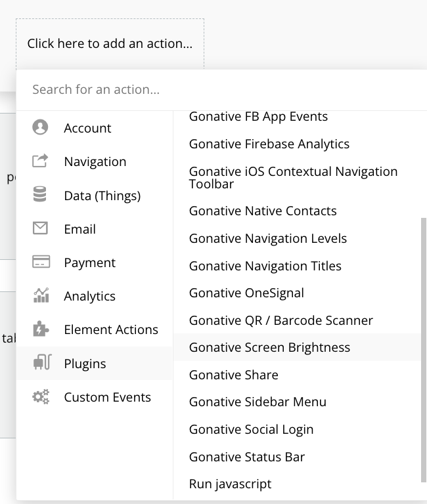427x504 pixels.
Task: Click the Email envelope icon
Action: point(40,228)
